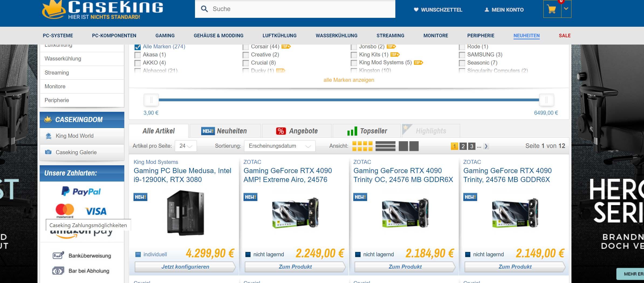Viewport: 644px width, 283px height.
Task: Open the Sale menu item
Action: click(x=565, y=36)
